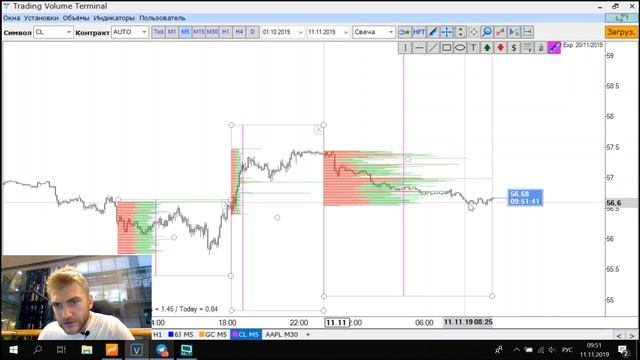Switch to the GC M5 chart tab
Viewport: 640px width, 360px height.
pyautogui.click(x=213, y=335)
